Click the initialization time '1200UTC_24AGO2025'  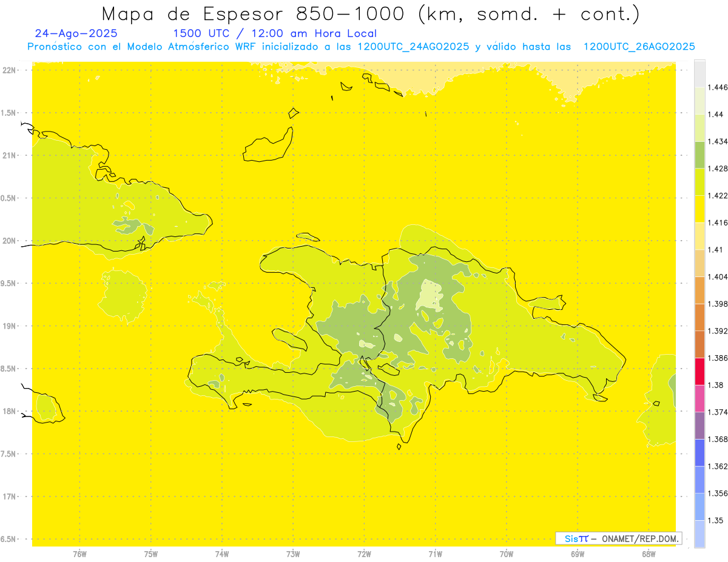click(x=413, y=47)
